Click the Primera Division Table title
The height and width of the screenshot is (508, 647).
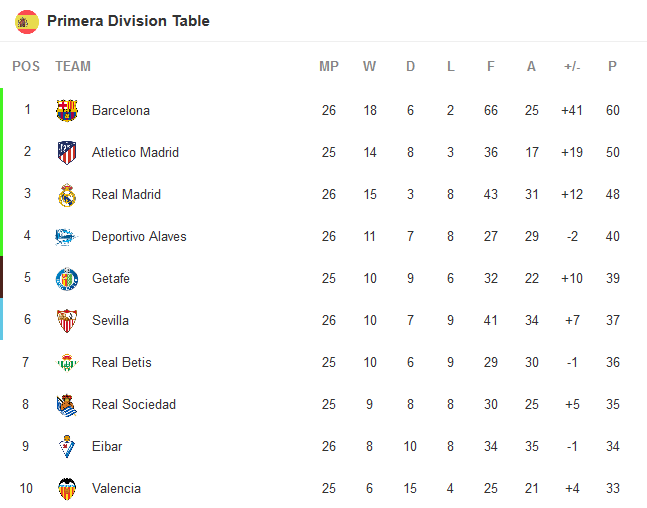128,21
